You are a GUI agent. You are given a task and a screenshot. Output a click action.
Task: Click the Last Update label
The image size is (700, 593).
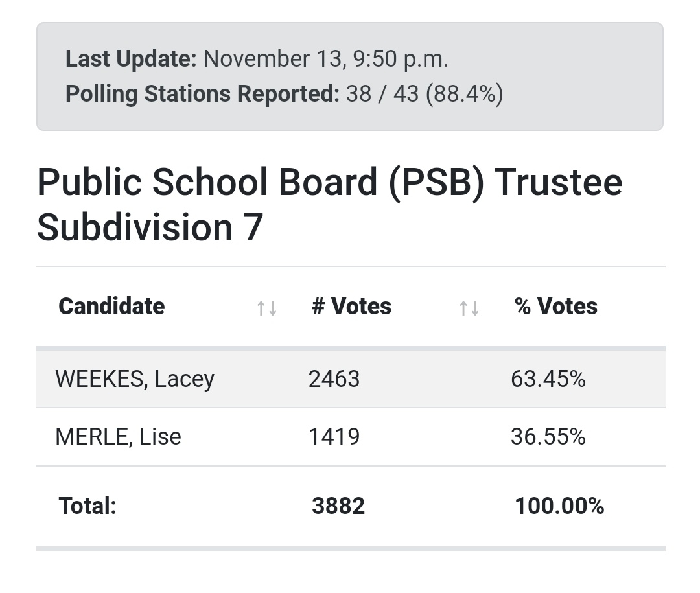pyautogui.click(x=131, y=59)
